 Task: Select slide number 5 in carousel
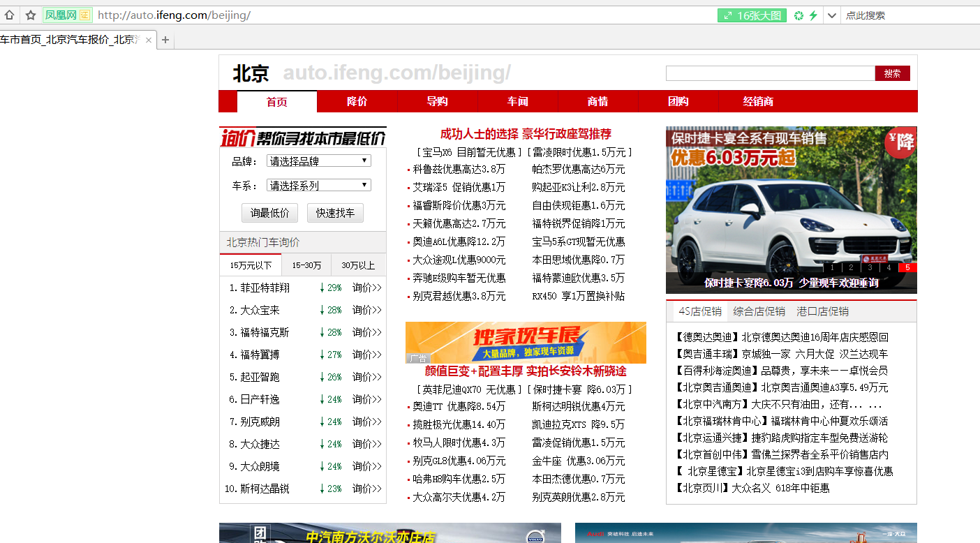point(907,267)
